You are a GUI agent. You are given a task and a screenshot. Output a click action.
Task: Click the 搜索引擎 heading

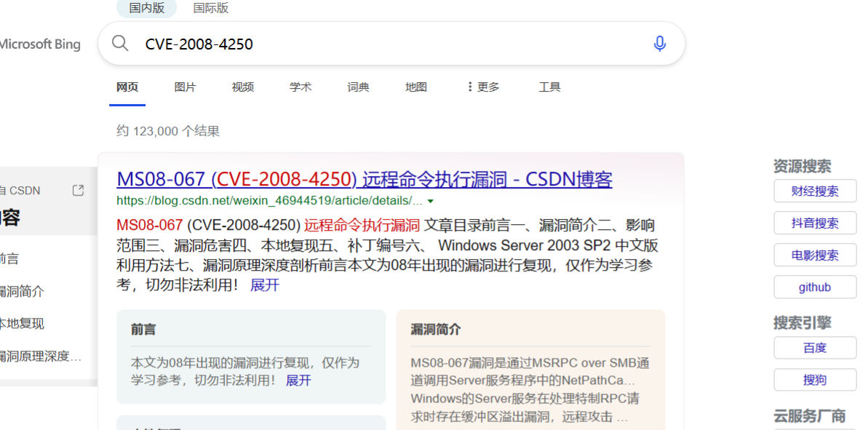[802, 322]
